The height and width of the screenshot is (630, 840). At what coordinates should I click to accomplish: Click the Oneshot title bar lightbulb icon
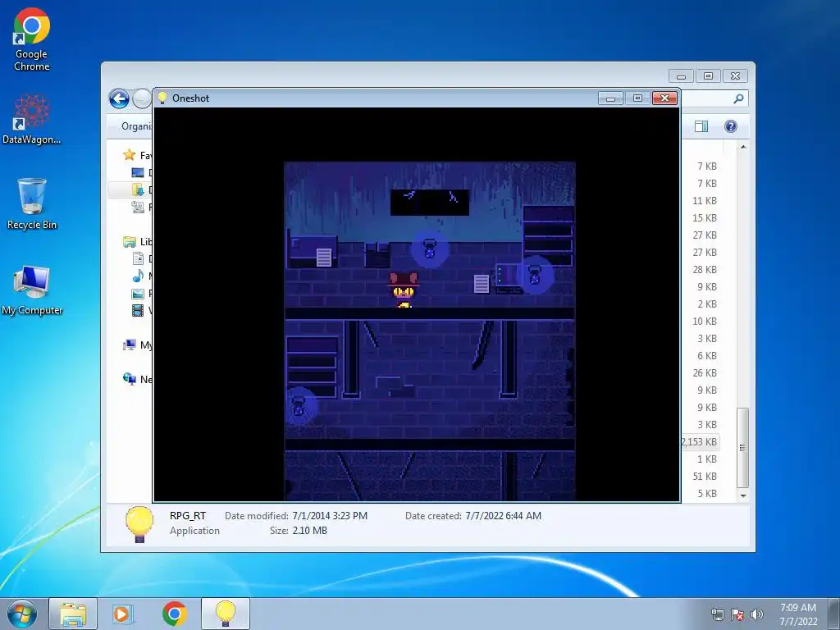click(162, 98)
